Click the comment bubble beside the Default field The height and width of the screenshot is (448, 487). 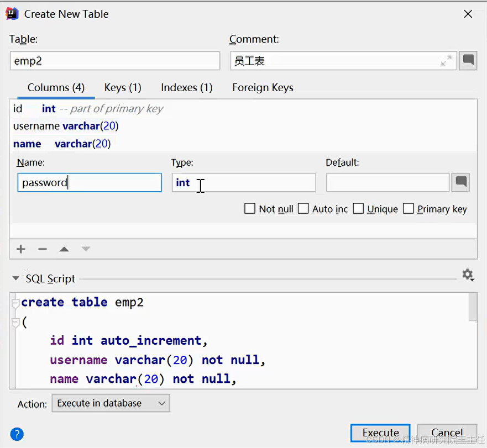[x=460, y=182]
